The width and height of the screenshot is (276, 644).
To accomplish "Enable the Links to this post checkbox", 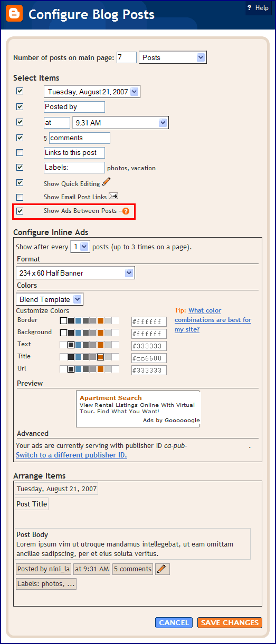I will (20, 153).
